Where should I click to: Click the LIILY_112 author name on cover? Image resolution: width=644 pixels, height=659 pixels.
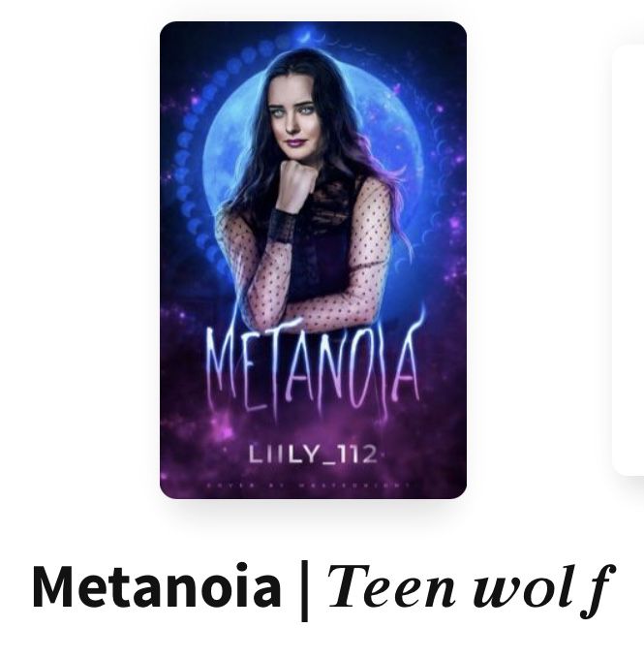[x=314, y=455]
